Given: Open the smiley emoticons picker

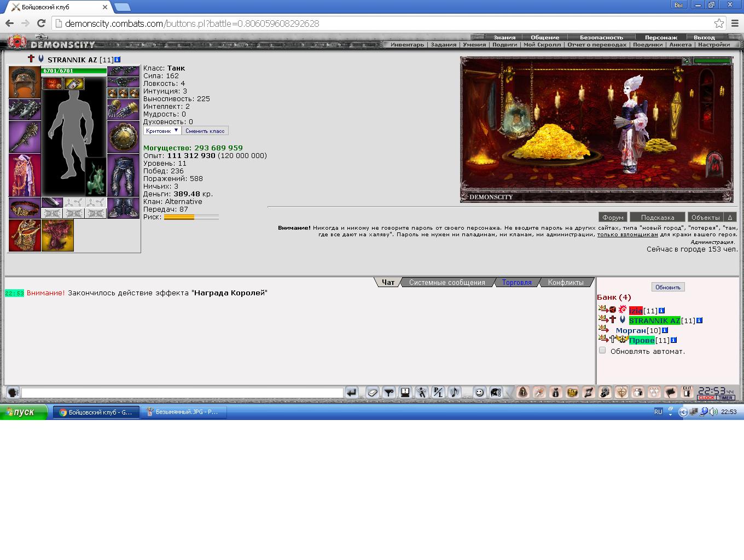Looking at the screenshot, I should tap(479, 392).
